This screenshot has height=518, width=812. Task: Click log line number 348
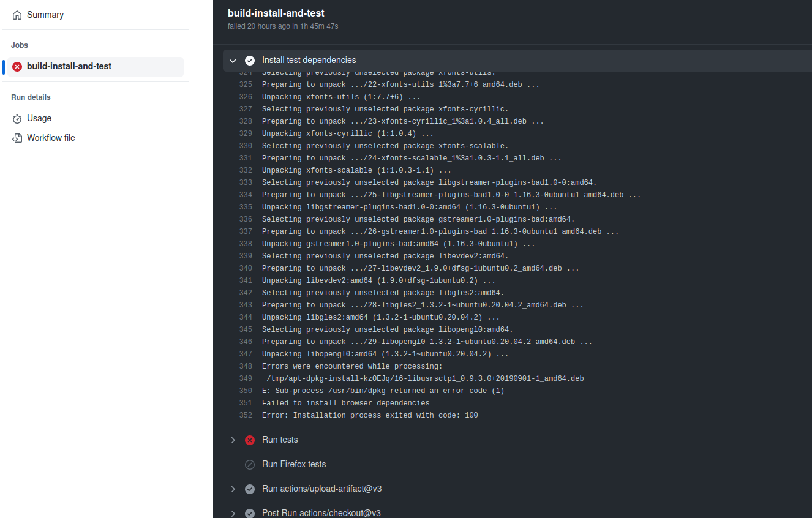[x=246, y=366]
